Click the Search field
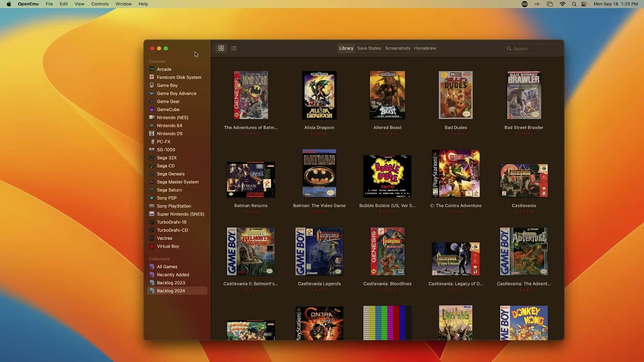Image resolution: width=644 pixels, height=362 pixels. tap(532, 49)
